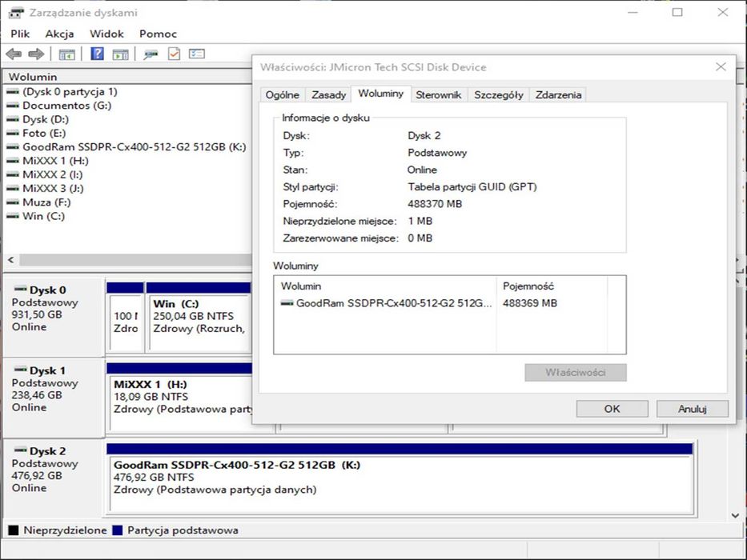Select the 100 MB partition on Dysk 0
This screenshot has height=560, width=747.
point(126,317)
